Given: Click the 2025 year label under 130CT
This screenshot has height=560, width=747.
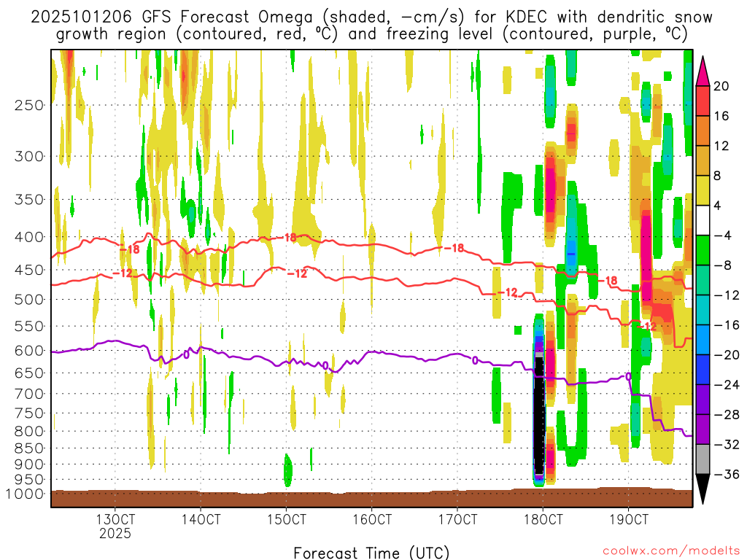Looking at the screenshot, I should tap(115, 534).
